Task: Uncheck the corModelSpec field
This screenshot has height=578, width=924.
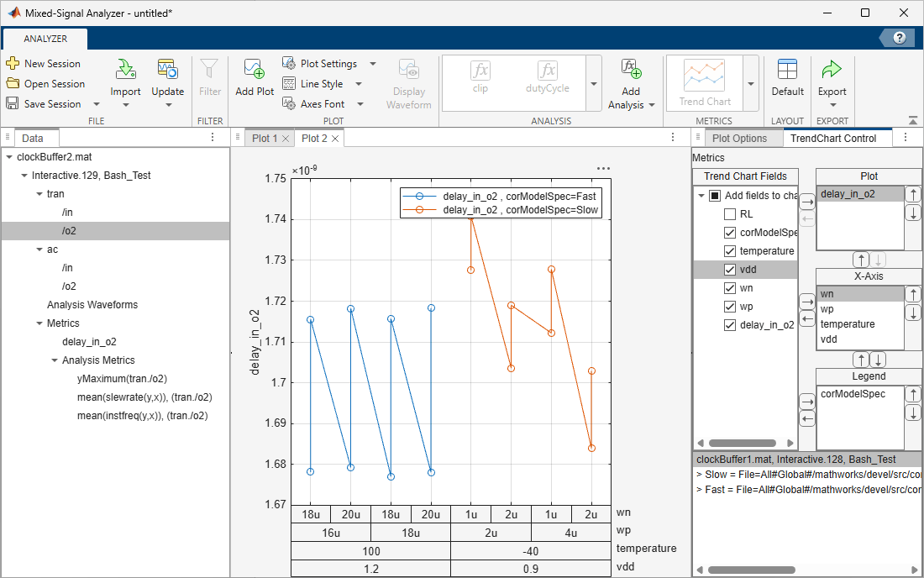Action: pyautogui.click(x=729, y=233)
